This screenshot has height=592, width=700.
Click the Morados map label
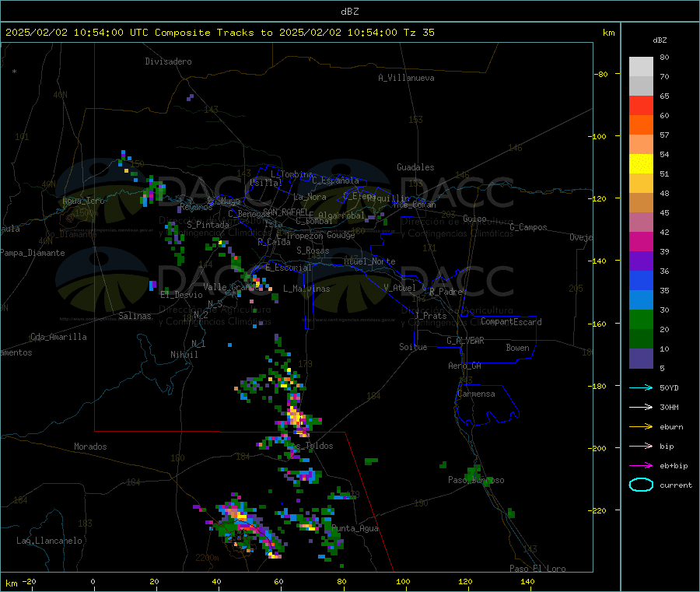pyautogui.click(x=91, y=447)
